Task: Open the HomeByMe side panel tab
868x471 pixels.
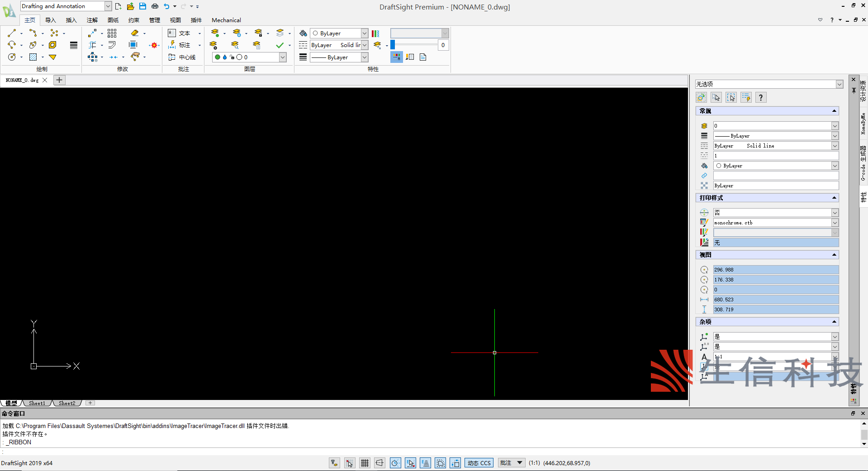Action: point(863,123)
